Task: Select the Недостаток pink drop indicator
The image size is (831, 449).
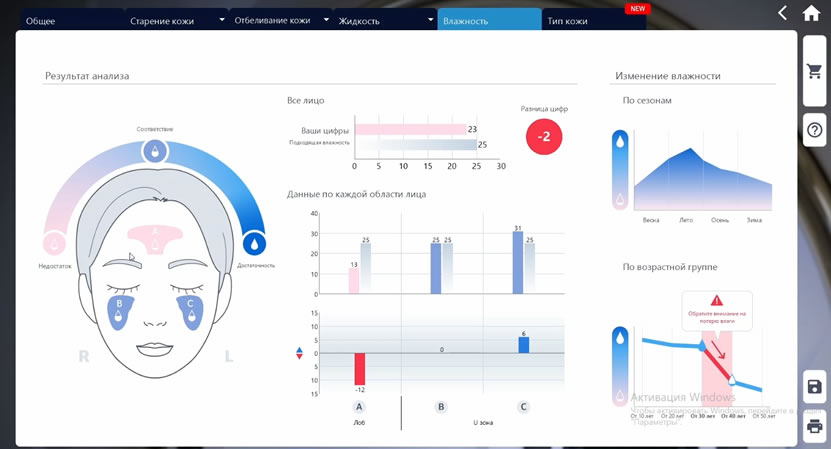Action: tap(53, 243)
